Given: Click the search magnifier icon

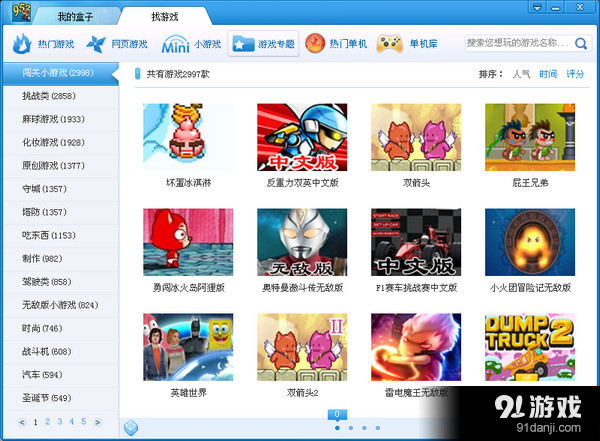Looking at the screenshot, I should [580, 44].
